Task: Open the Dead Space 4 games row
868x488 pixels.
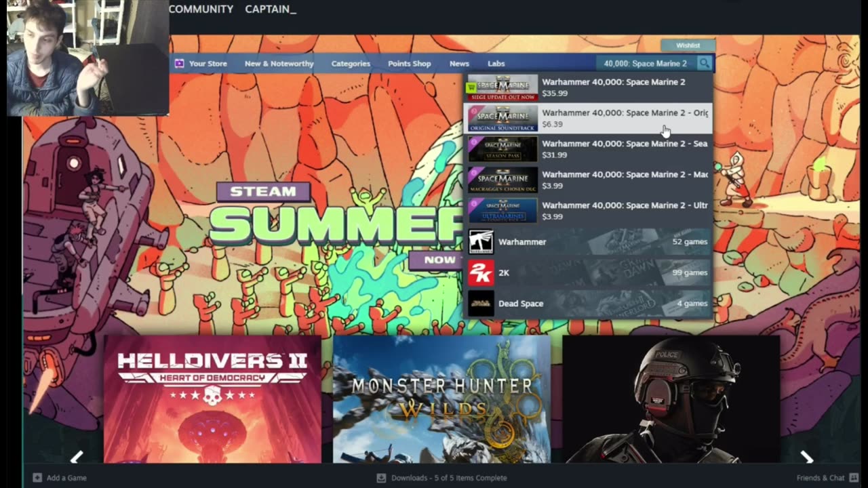Action: [x=588, y=304]
